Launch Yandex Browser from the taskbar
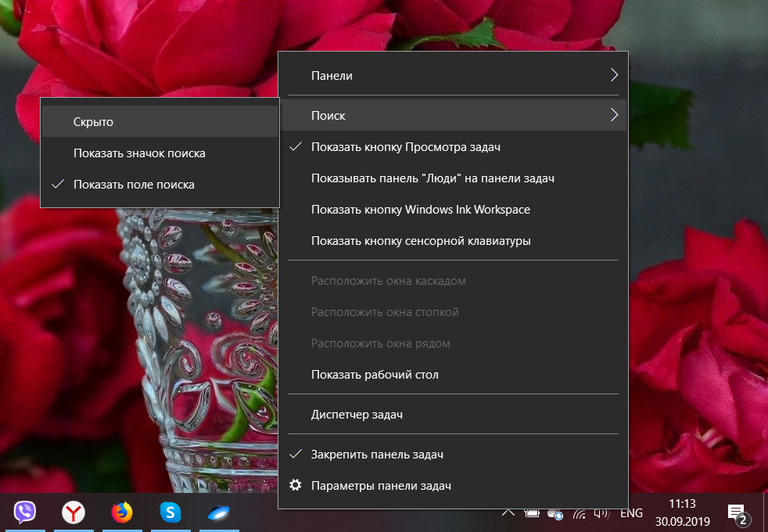The width and height of the screenshot is (768, 532). [74, 513]
